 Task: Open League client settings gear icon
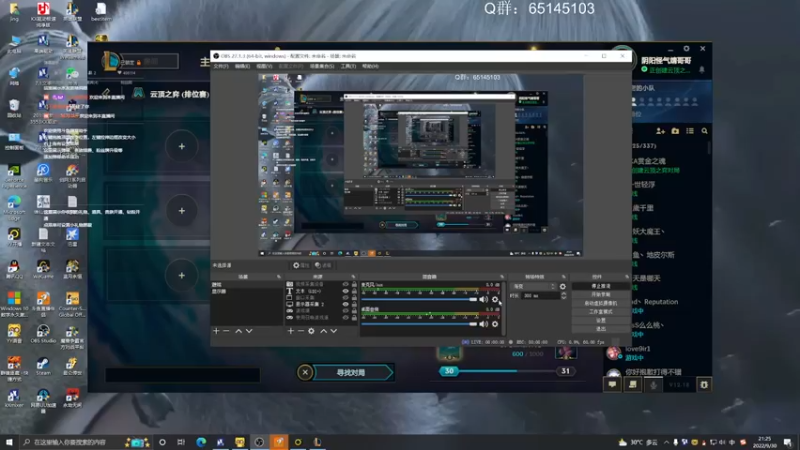click(x=686, y=48)
